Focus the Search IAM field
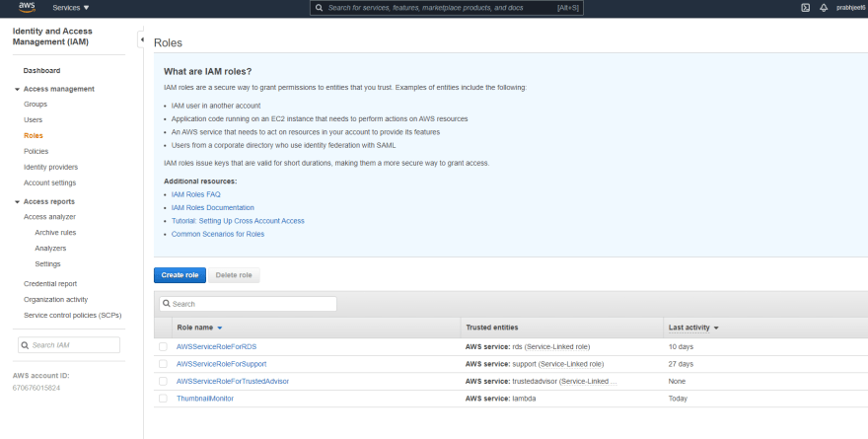868x439 pixels. click(69, 345)
